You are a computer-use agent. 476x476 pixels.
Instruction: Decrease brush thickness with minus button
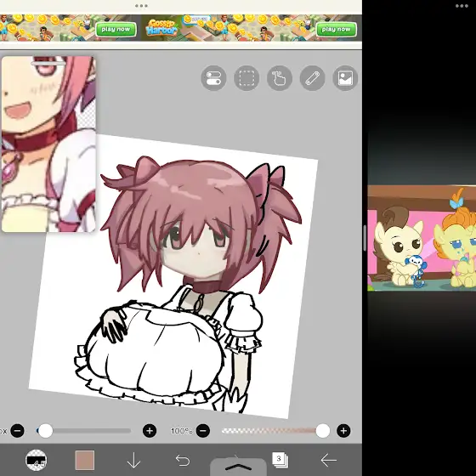click(17, 431)
